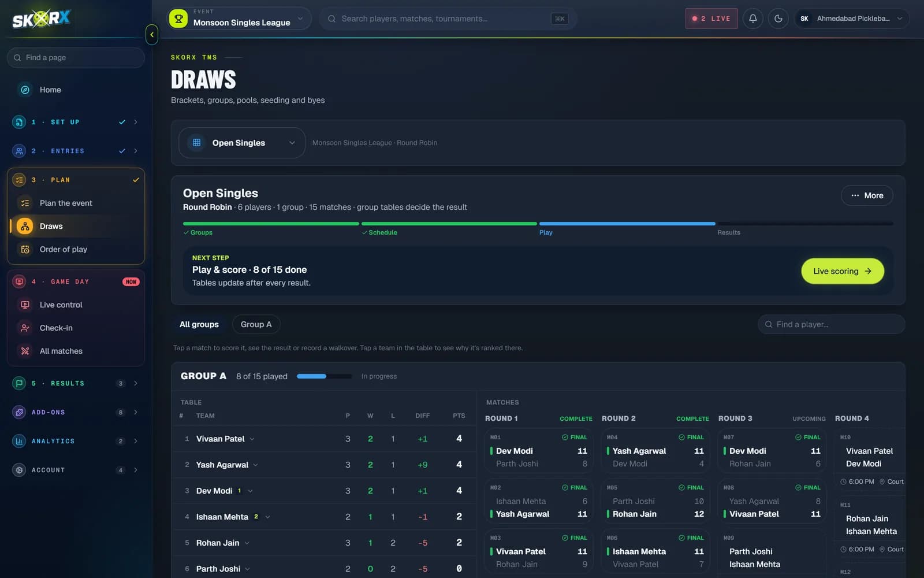Click the Live scoring button
This screenshot has height=578, width=924.
[843, 271]
